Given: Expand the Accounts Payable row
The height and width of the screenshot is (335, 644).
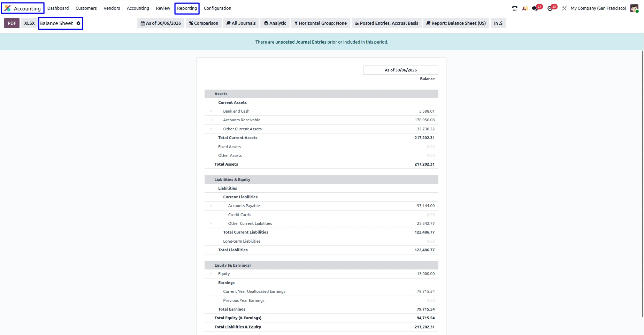Looking at the screenshot, I should [211, 206].
